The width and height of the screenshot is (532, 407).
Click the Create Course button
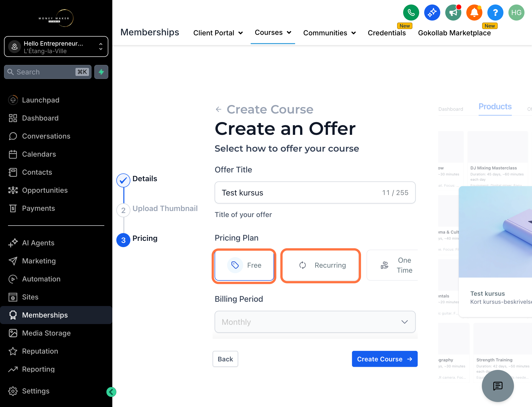click(x=385, y=359)
